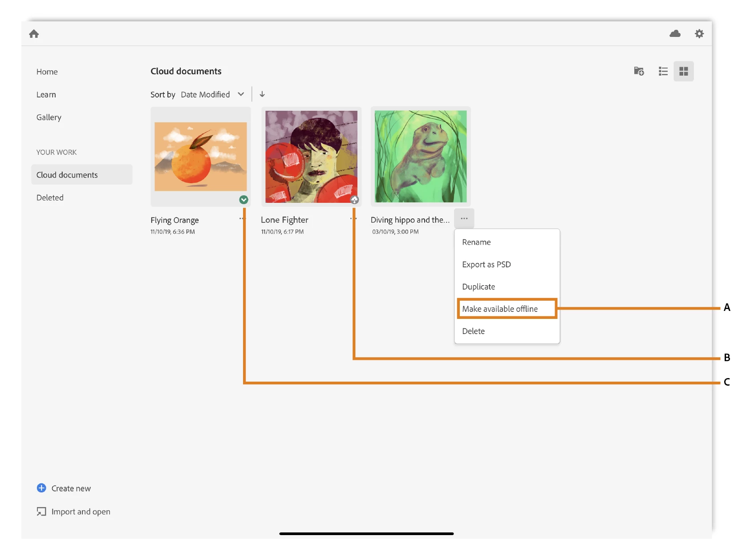Click the sync status badge on Lone Fighter
This screenshot has height=560, width=742.
pyautogui.click(x=354, y=200)
